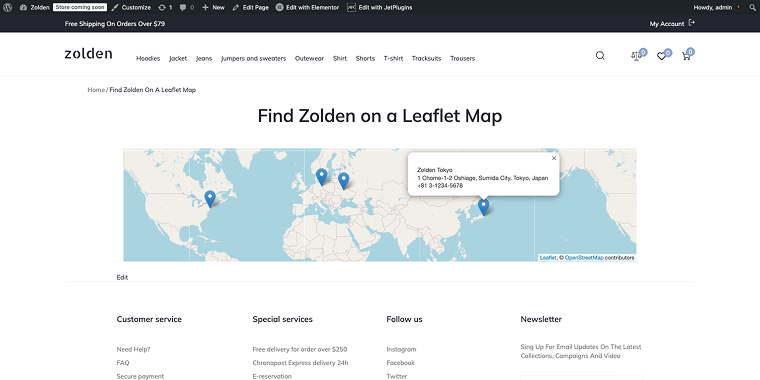Open the Hoodies category
Viewport: 760px width, 380px height.
(x=148, y=58)
